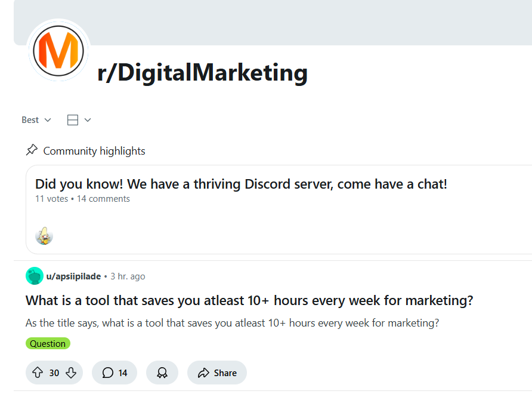
Task: Open u/apsiipilade's green avatar
Action: pyautogui.click(x=34, y=276)
